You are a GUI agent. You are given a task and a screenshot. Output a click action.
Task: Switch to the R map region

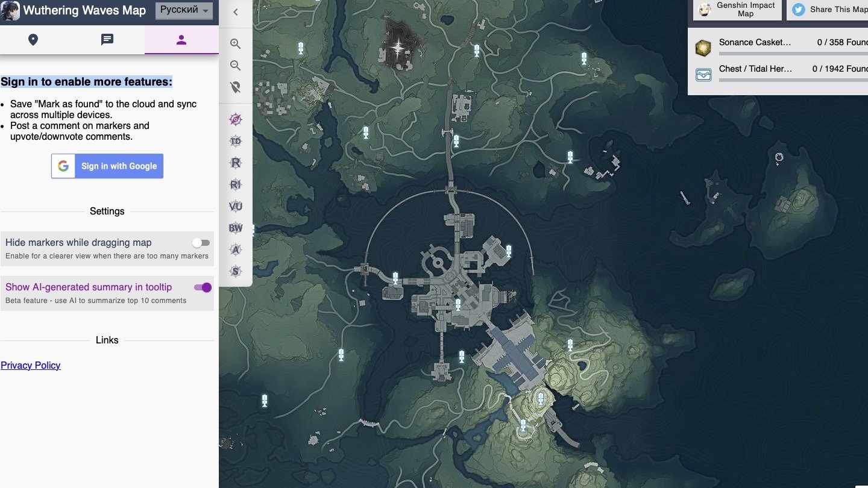click(x=236, y=163)
